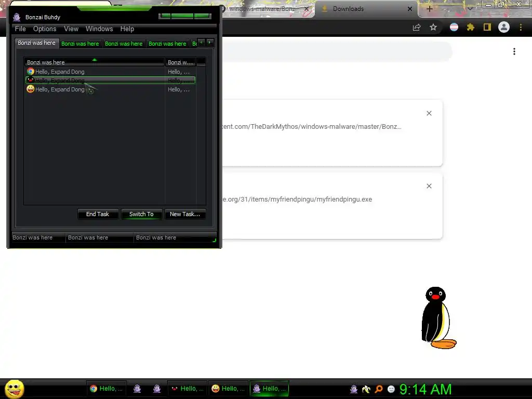The width and height of the screenshot is (532, 399).
Task: Click the share icon in Chrome toolbar
Action: 417,28
